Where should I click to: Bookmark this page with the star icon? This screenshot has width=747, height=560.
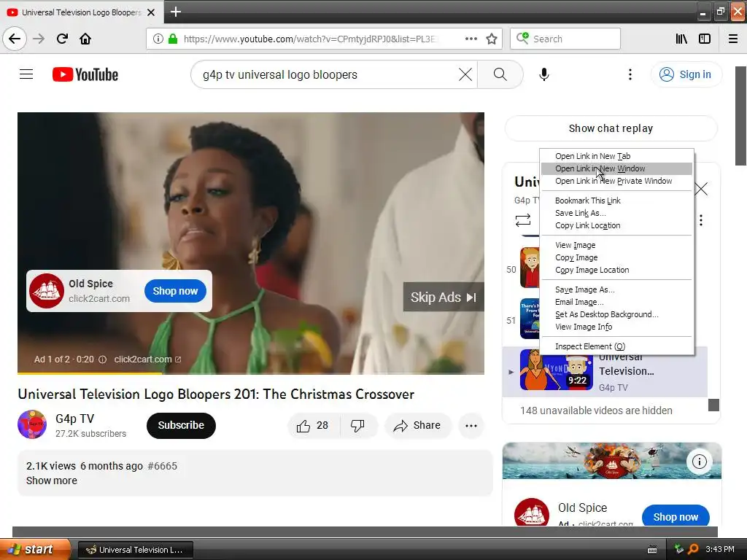[492, 39]
